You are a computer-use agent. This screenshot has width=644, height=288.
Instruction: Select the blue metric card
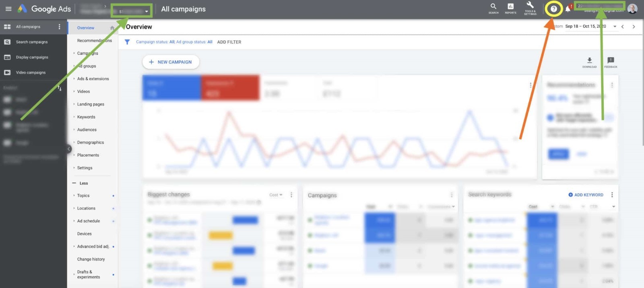coord(171,88)
